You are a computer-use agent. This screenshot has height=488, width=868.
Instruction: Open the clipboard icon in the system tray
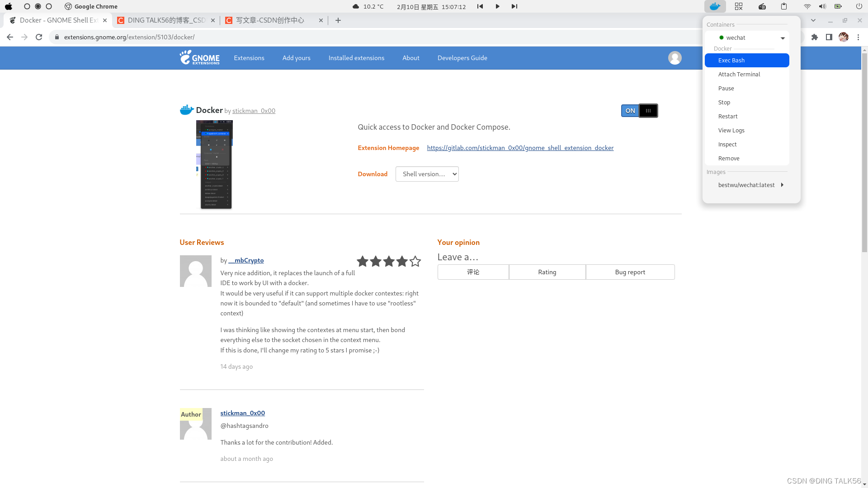pos(783,6)
